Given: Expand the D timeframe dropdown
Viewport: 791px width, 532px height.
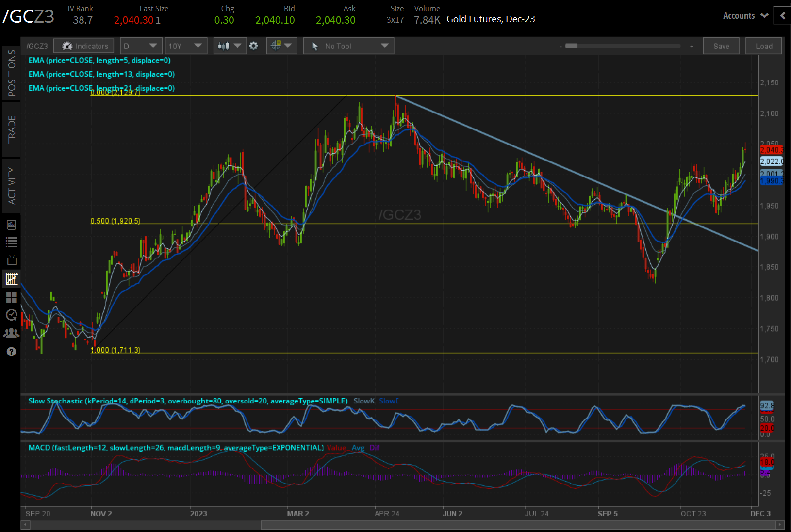Looking at the screenshot, I should coord(140,46).
